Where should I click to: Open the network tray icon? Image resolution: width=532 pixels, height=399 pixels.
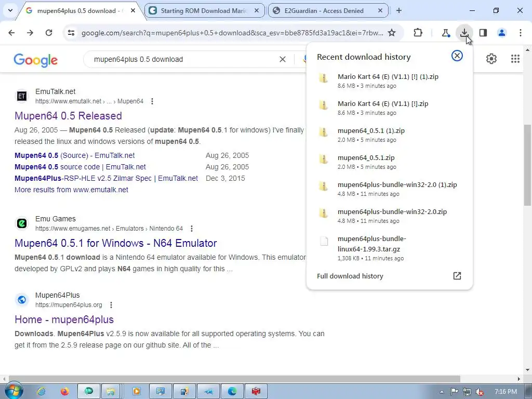(x=467, y=392)
